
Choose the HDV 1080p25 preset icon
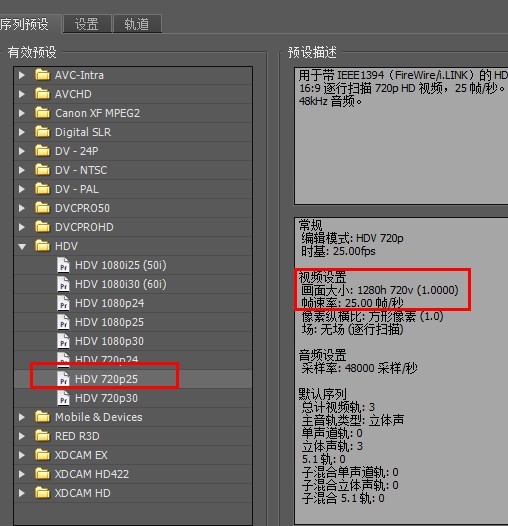click(x=63, y=322)
